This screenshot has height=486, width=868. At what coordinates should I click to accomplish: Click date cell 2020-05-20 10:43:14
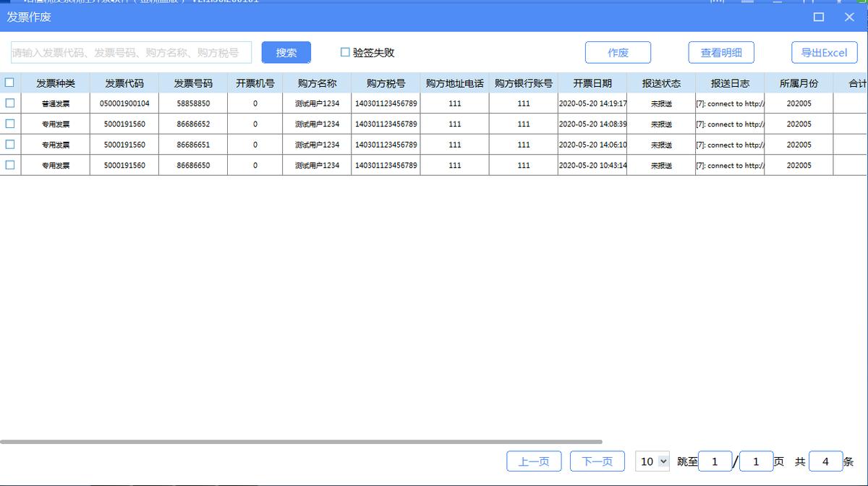coord(592,166)
